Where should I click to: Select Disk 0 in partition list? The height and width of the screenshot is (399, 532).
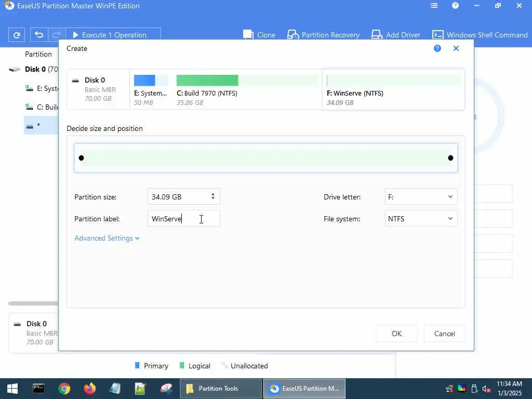tap(33, 69)
